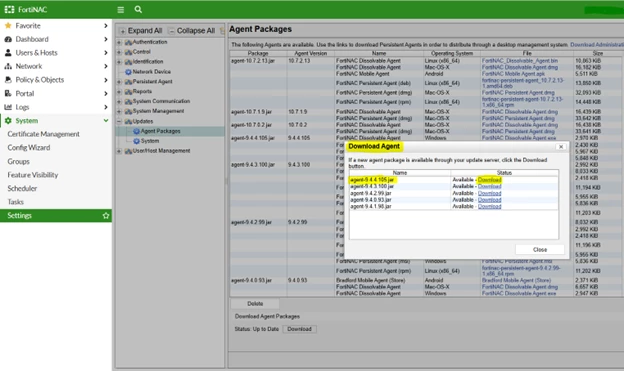This screenshot has height=371, width=624.
Task: Click the Users & Hosts person icon
Action: (8, 53)
